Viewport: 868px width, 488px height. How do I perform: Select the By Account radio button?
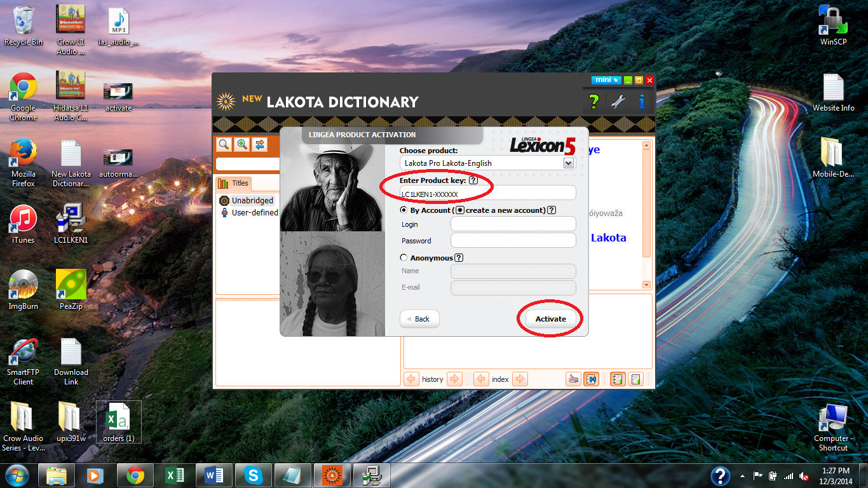[403, 210]
